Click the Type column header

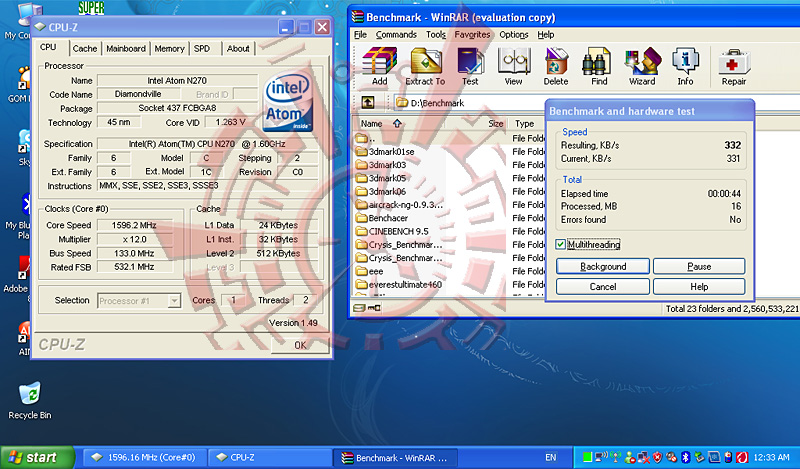pos(524,124)
